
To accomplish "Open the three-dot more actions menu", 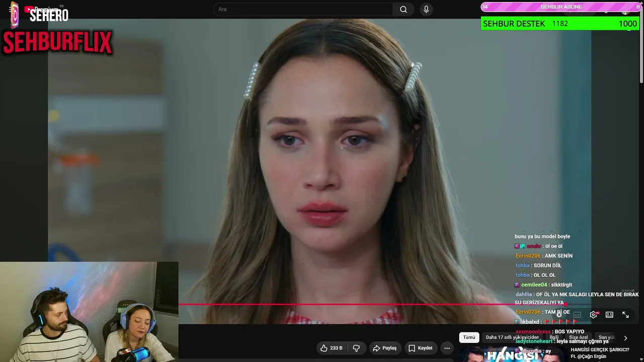I will [x=447, y=348].
